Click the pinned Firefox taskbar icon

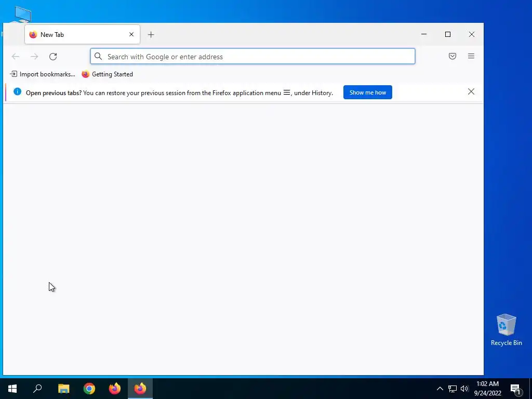115,389
